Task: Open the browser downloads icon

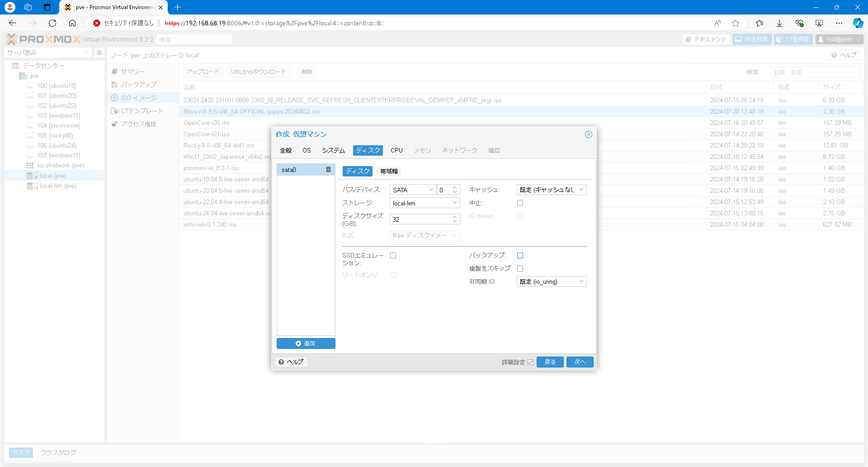Action: click(x=779, y=23)
